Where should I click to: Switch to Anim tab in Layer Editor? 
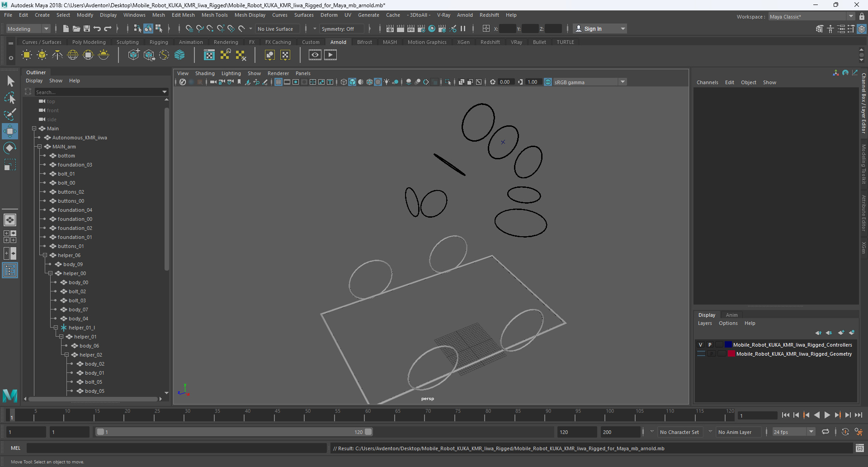point(731,315)
